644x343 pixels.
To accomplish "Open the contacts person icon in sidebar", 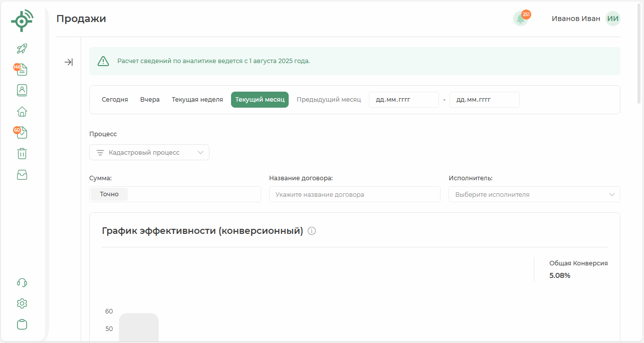I will 22,90.
